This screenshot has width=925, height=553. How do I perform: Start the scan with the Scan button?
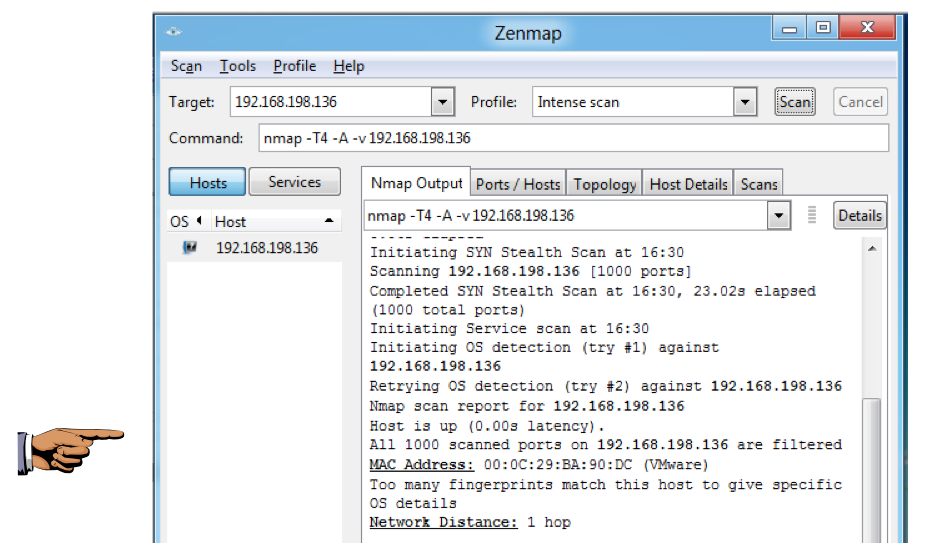click(795, 102)
